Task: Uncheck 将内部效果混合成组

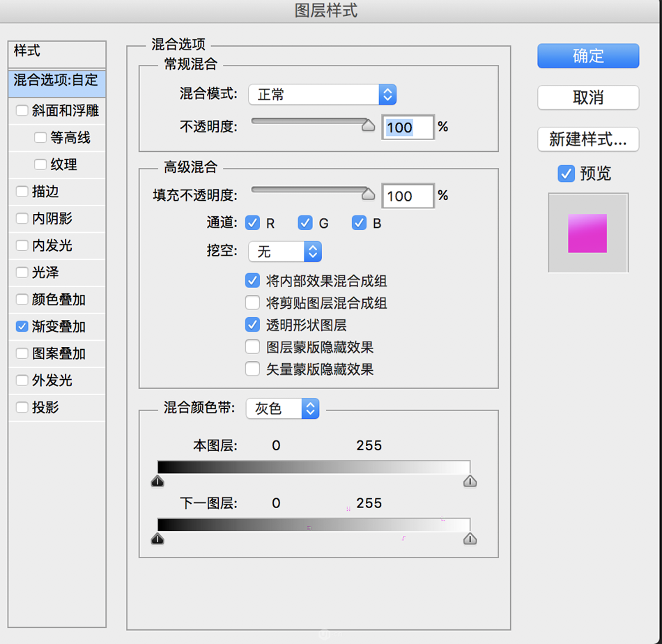Action: pos(252,280)
